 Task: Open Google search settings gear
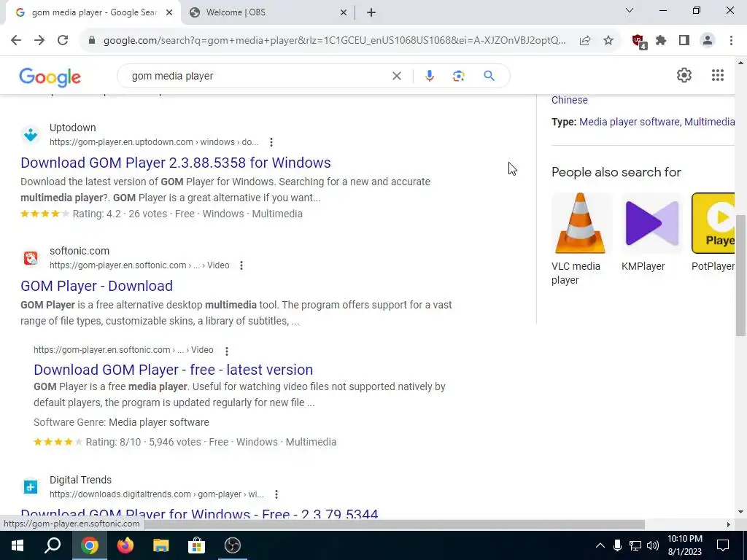(x=684, y=75)
